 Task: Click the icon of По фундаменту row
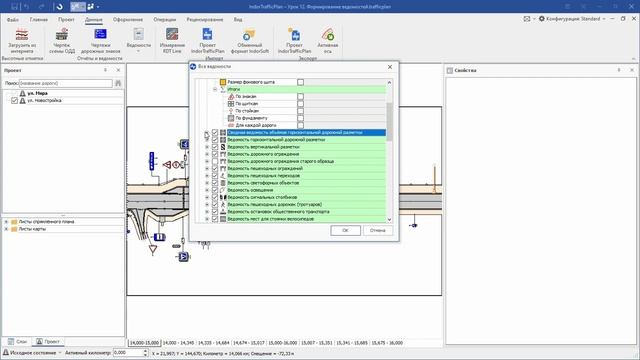(231, 118)
